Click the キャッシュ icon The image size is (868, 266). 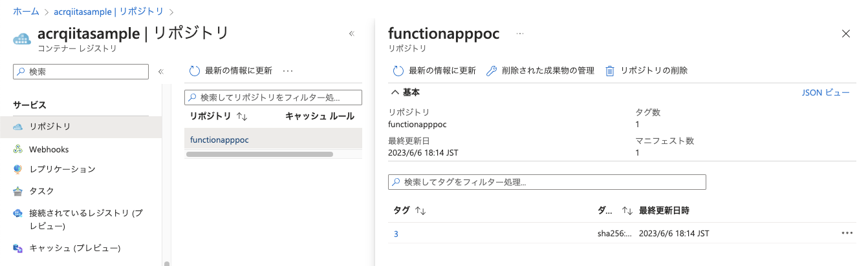(18, 248)
